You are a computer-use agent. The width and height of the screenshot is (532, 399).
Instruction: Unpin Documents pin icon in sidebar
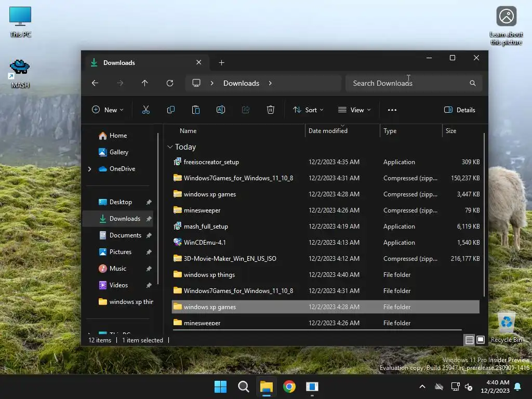pyautogui.click(x=149, y=235)
